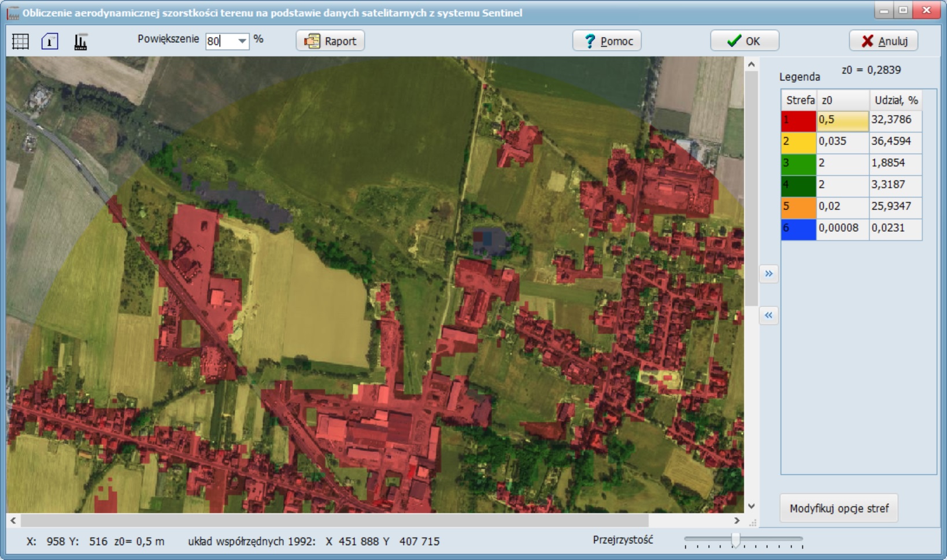Select the blue zone 6 color swatch

[798, 229]
